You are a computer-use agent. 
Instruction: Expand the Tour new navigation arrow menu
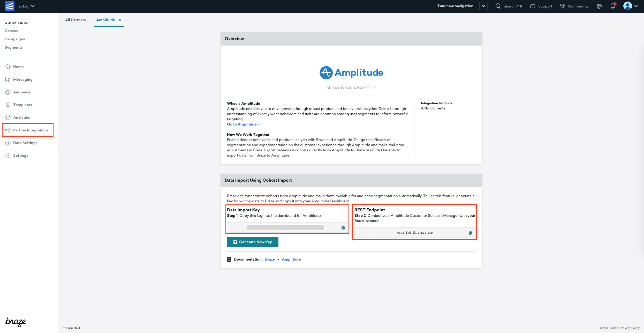click(x=484, y=6)
